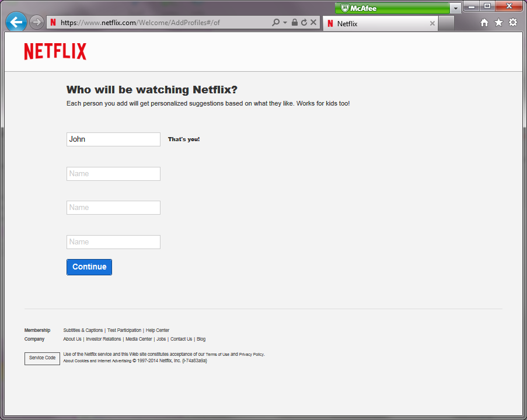Open About Cookies and Internet Advertising link
This screenshot has width=527, height=420.
pos(97,361)
